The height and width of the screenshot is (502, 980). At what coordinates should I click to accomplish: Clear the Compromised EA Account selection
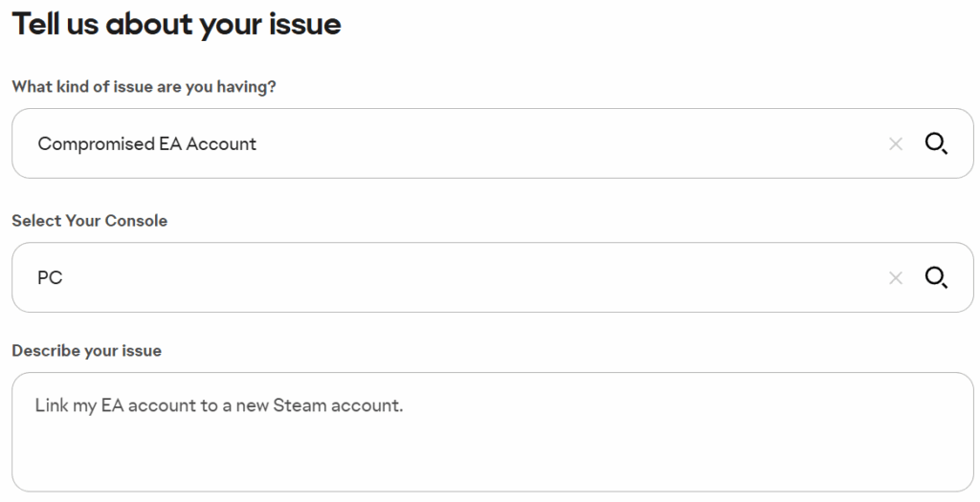896,144
